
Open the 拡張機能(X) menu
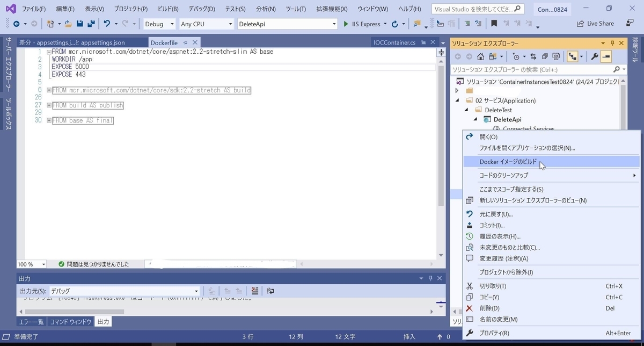tap(332, 9)
